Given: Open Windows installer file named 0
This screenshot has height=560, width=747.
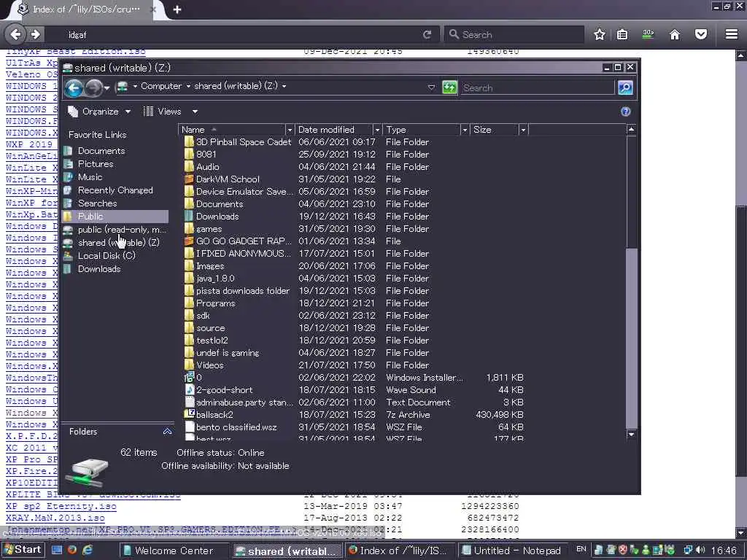Looking at the screenshot, I should [x=198, y=377].
